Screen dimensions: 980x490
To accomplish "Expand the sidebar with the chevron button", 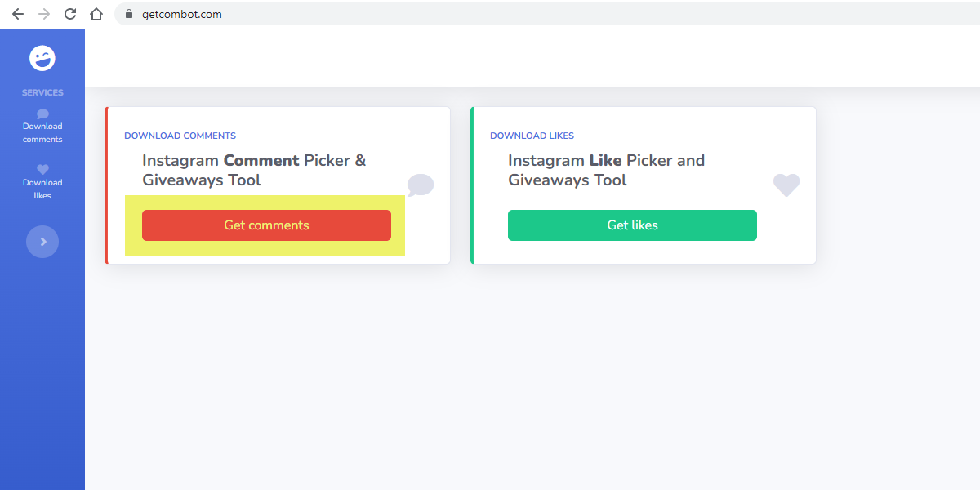I will click(x=42, y=242).
